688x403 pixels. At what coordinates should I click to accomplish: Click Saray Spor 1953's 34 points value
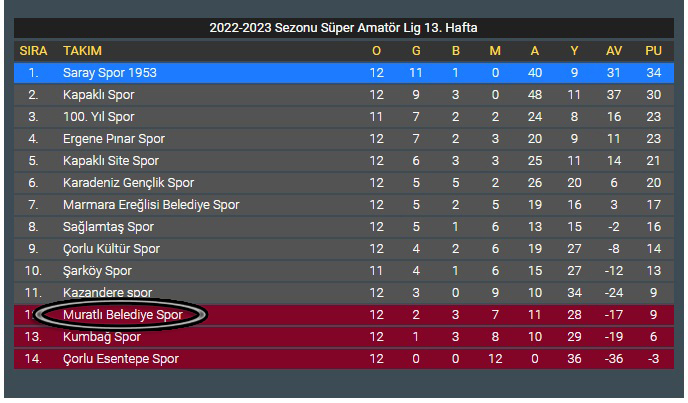pyautogui.click(x=653, y=73)
